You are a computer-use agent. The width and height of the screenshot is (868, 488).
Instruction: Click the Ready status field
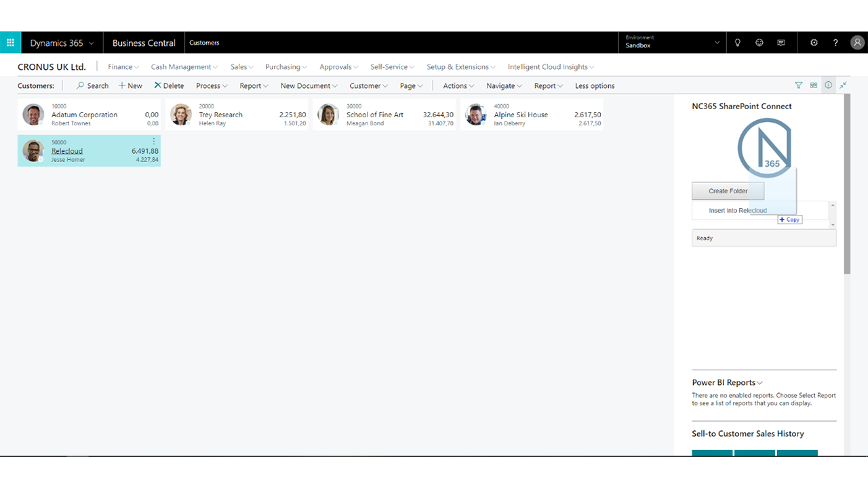764,238
